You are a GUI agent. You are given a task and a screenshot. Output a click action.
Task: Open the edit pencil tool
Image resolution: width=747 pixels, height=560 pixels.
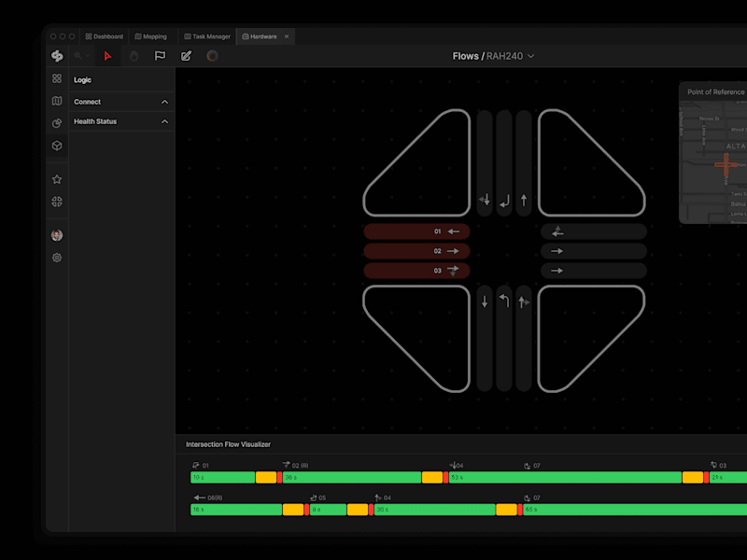coord(186,56)
